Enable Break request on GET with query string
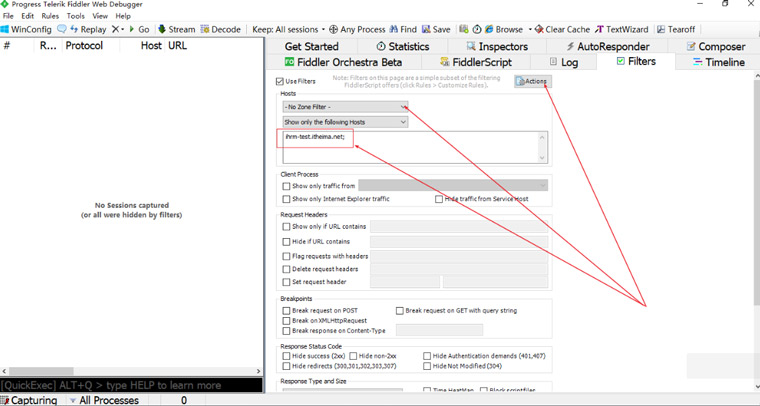 399,311
